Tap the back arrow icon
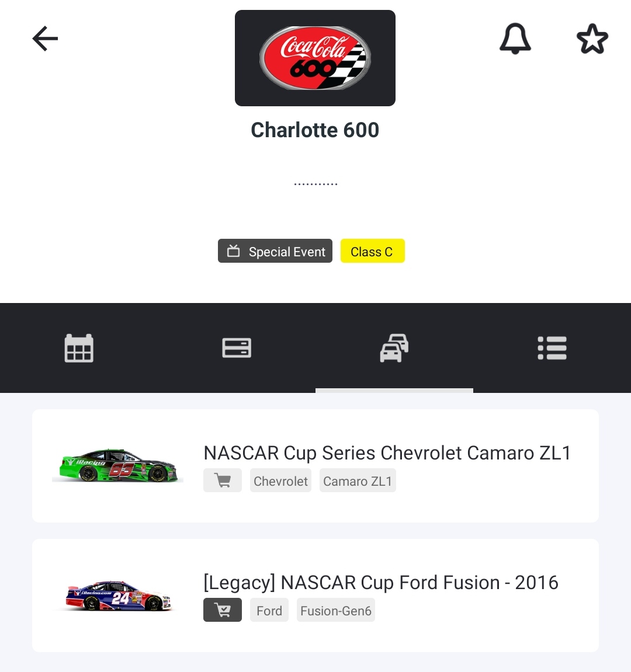This screenshot has width=631, height=672. [x=45, y=39]
